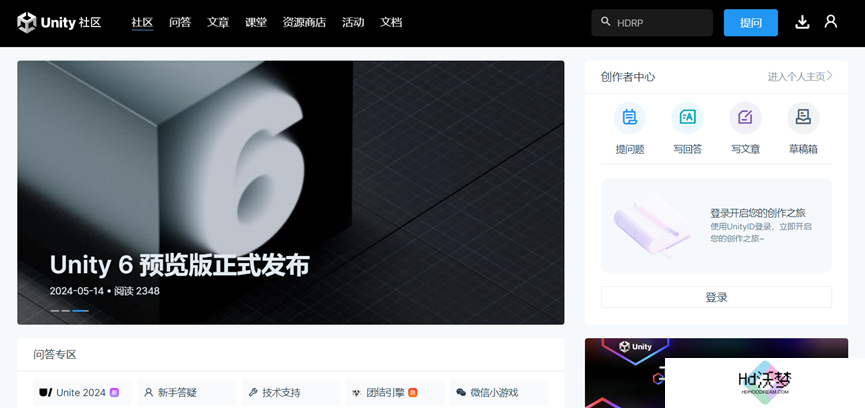This screenshot has width=865, height=408.
Task: Click the Unity 社区 logo
Action: (x=59, y=23)
